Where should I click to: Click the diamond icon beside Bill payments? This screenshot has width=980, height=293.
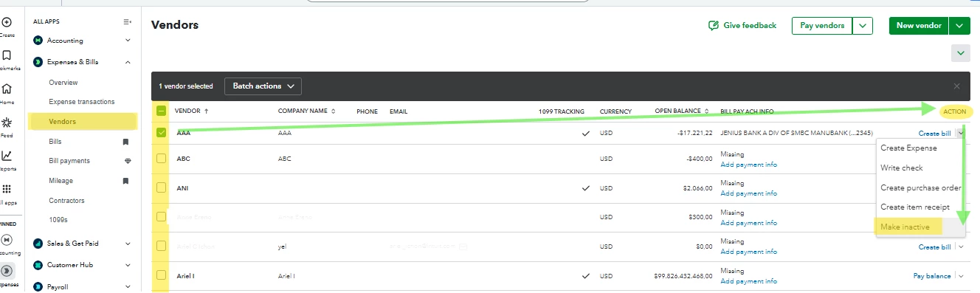128,161
